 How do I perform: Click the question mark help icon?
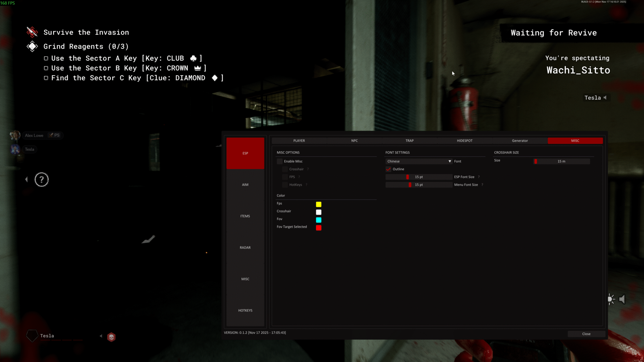coord(42,179)
